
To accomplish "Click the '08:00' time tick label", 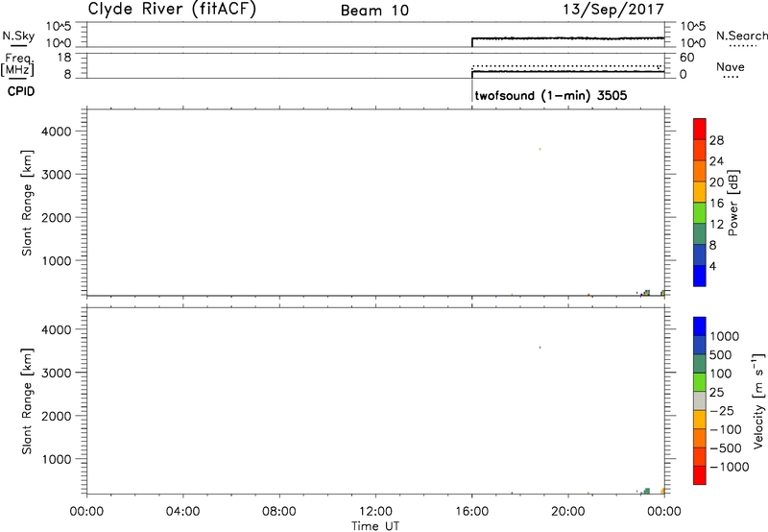I will (278, 512).
